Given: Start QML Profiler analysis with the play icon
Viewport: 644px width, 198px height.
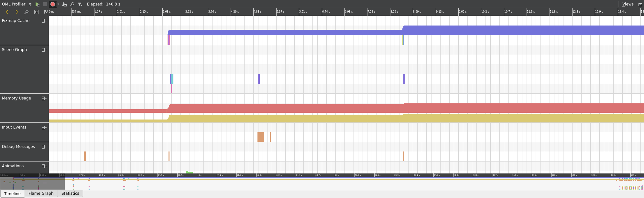Looking at the screenshot, I should [38, 4].
